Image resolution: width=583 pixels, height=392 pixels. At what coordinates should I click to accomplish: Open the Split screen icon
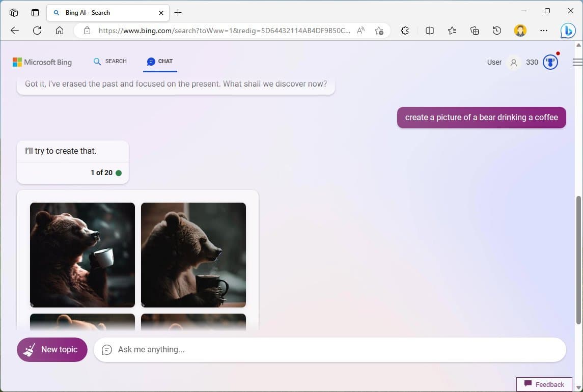pyautogui.click(x=429, y=31)
